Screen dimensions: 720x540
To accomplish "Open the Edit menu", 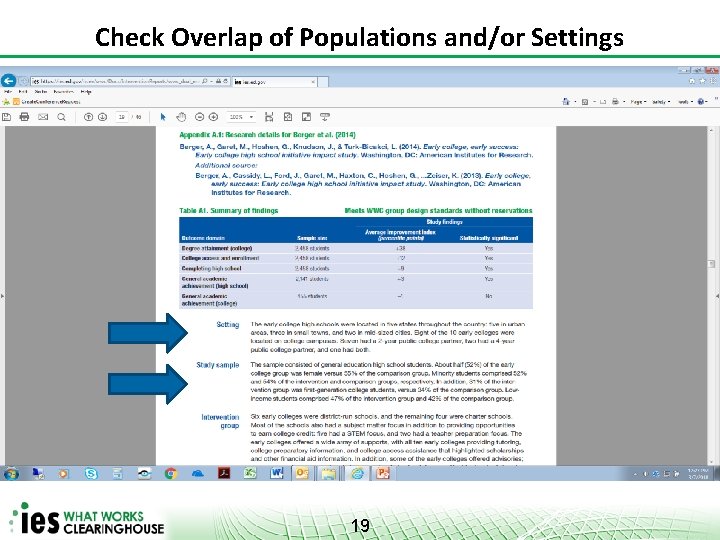I will pos(23,92).
